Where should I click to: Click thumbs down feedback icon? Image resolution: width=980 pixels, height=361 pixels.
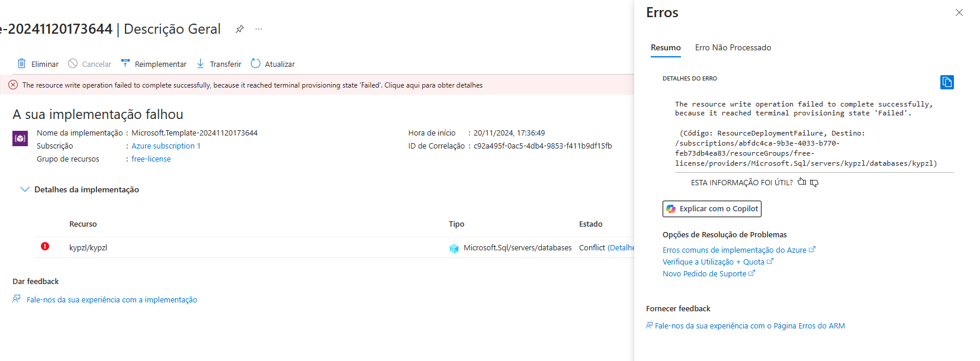click(814, 183)
